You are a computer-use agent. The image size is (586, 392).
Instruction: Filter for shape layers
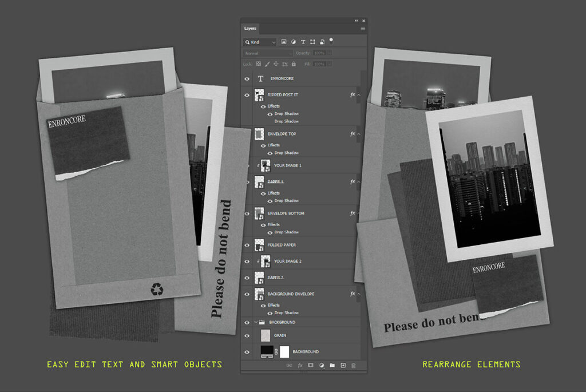pyautogui.click(x=312, y=42)
